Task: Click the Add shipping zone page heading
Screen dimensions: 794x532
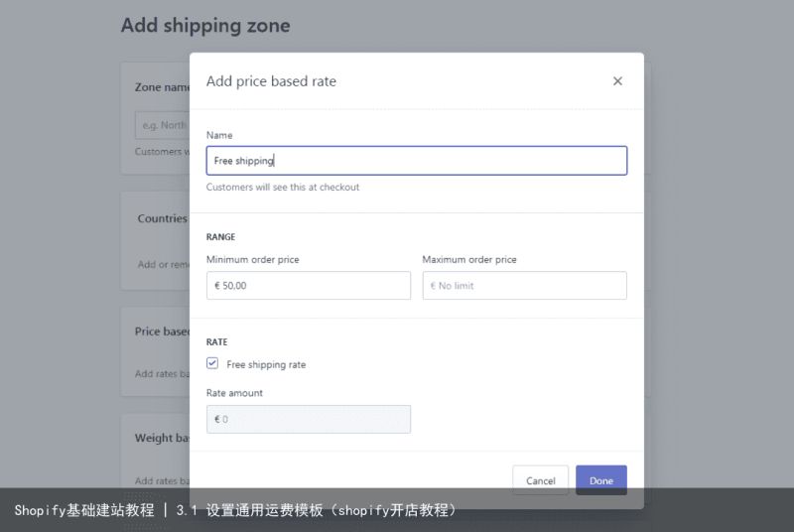Action: pyautogui.click(x=205, y=25)
